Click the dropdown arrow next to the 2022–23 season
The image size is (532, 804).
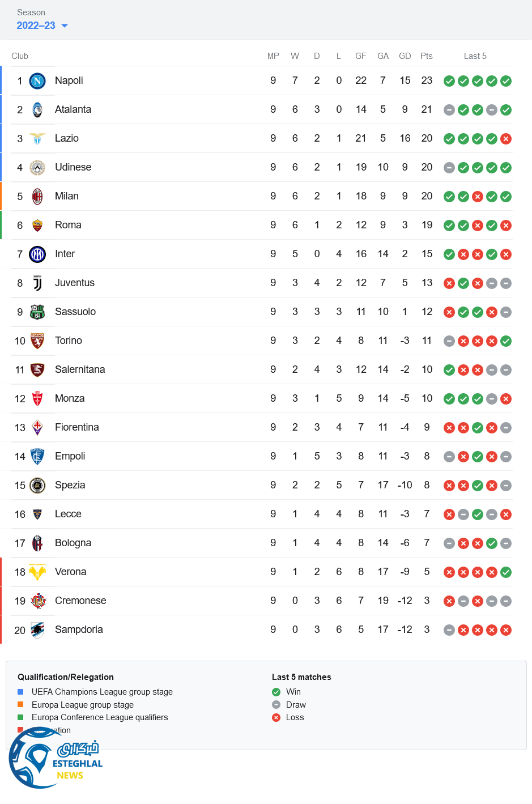pos(65,26)
